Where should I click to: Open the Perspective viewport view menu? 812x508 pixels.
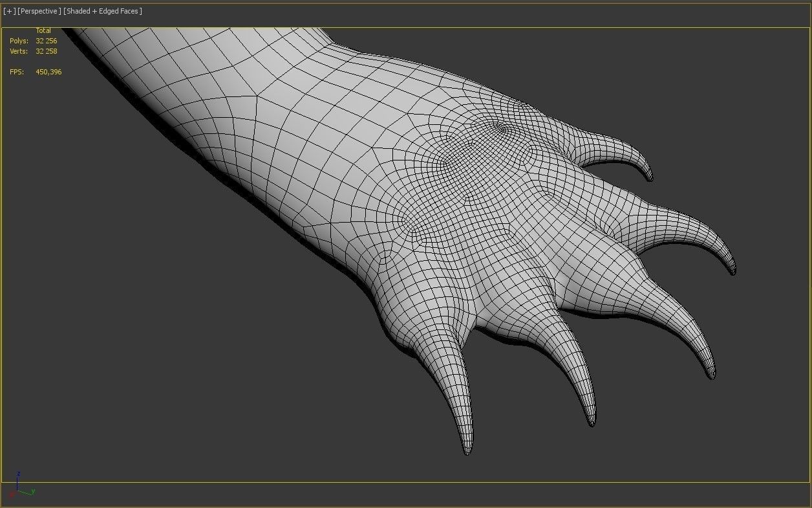pos(39,11)
